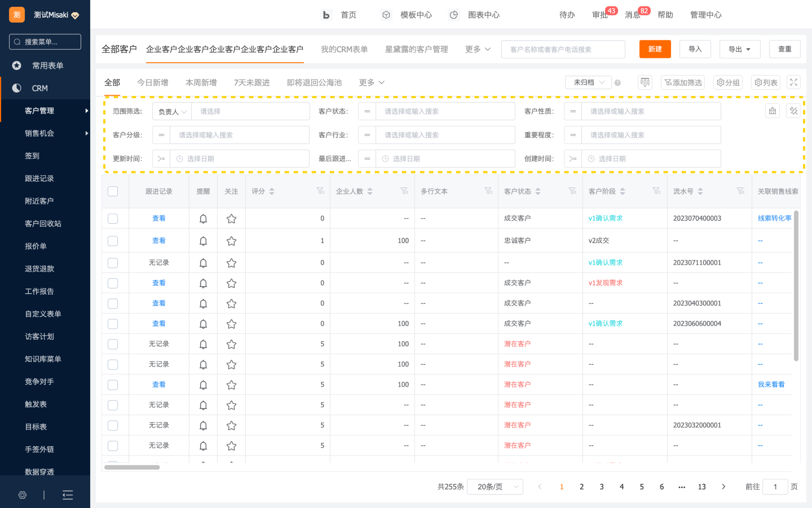812x508 pixels.
Task: Click the vertical scrollbar beside the table
Action: click(x=796, y=286)
